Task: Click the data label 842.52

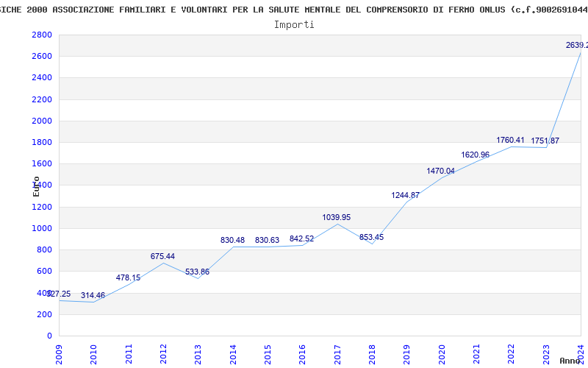Action: coord(301,238)
